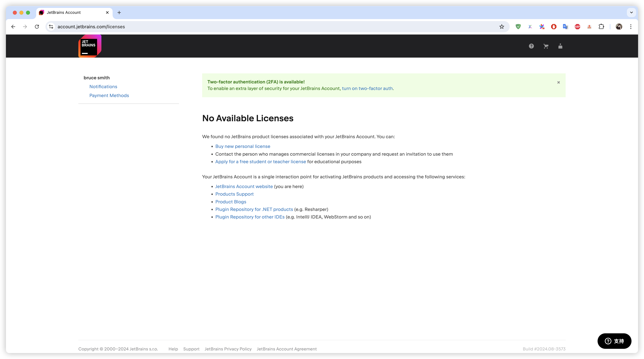Click the Adblock Plus extension icon

(577, 27)
